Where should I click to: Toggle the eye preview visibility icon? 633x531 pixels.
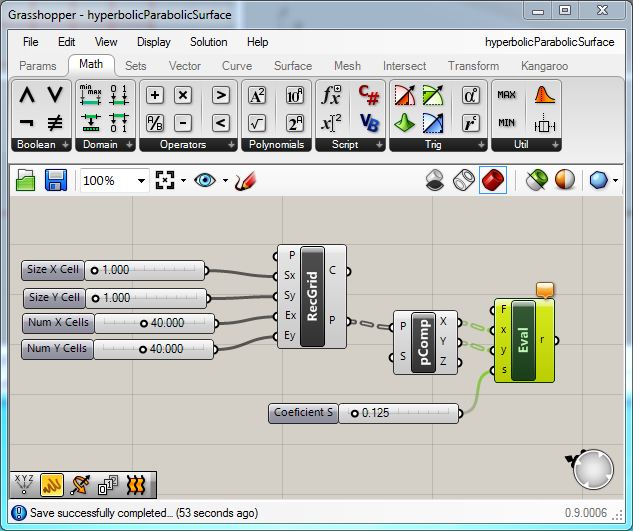pos(205,180)
